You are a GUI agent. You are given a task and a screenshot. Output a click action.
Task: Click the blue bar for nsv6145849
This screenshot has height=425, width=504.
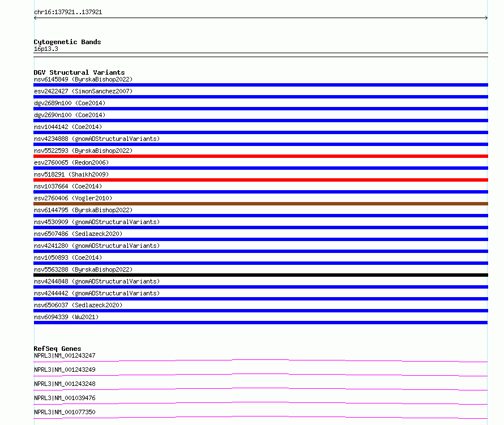pyautogui.click(x=260, y=85)
